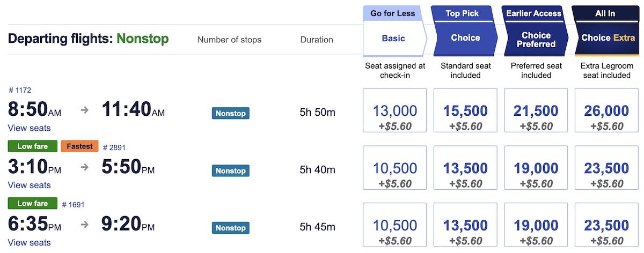View seats for the 8:50 AM flight
This screenshot has width=644, height=253.
click(x=30, y=128)
